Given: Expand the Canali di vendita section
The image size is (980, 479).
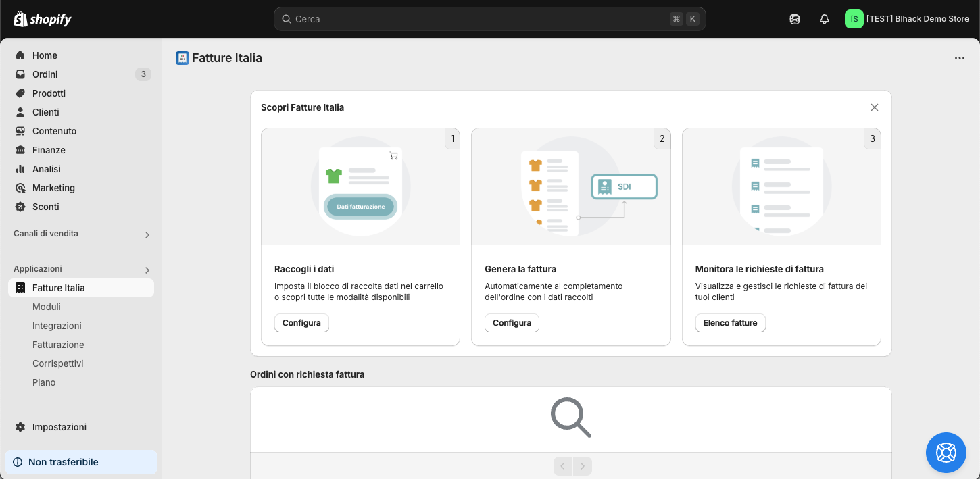Looking at the screenshot, I should 147,235.
